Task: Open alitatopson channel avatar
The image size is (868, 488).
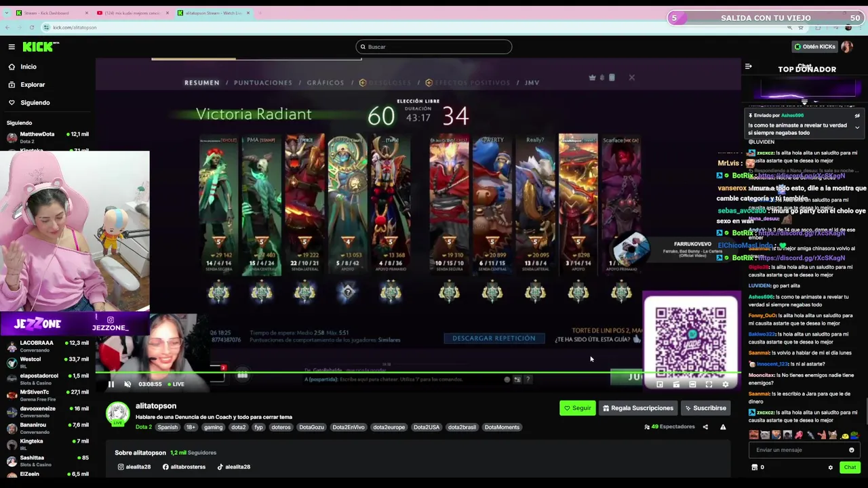Action: pos(117,413)
